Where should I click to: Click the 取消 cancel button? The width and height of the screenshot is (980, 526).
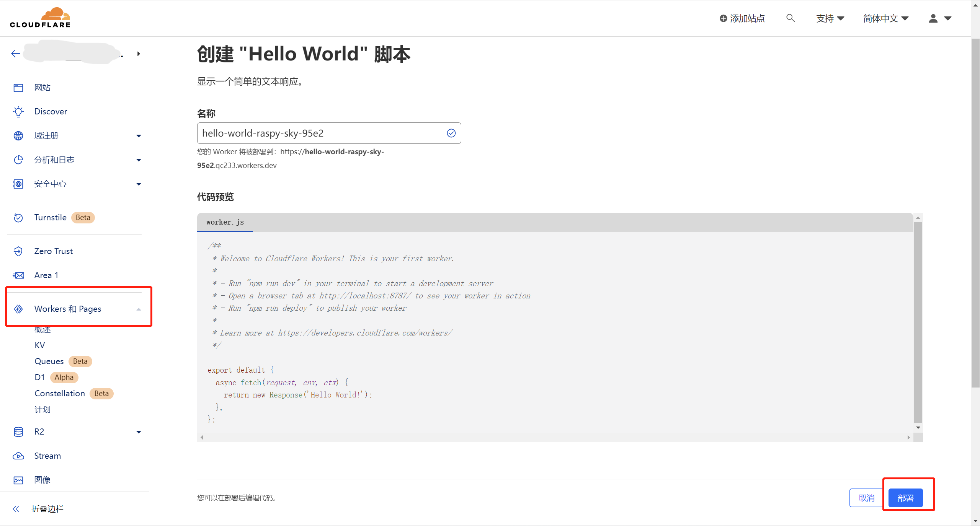click(x=866, y=498)
